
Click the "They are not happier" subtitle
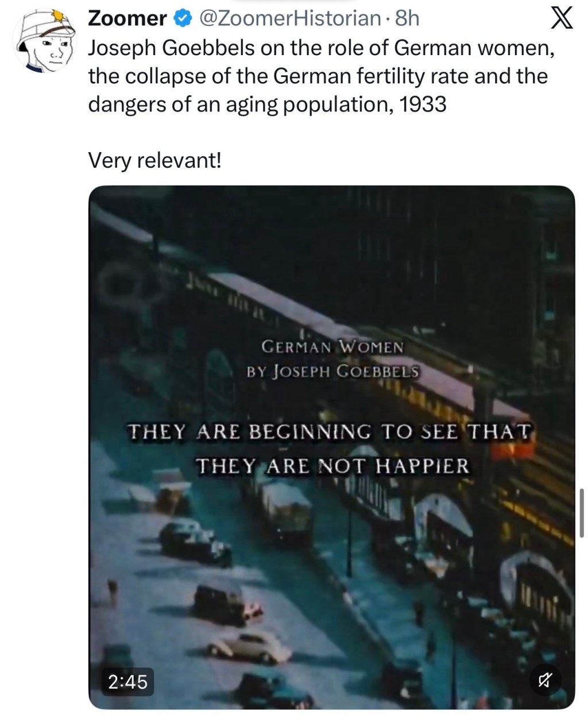click(x=332, y=466)
